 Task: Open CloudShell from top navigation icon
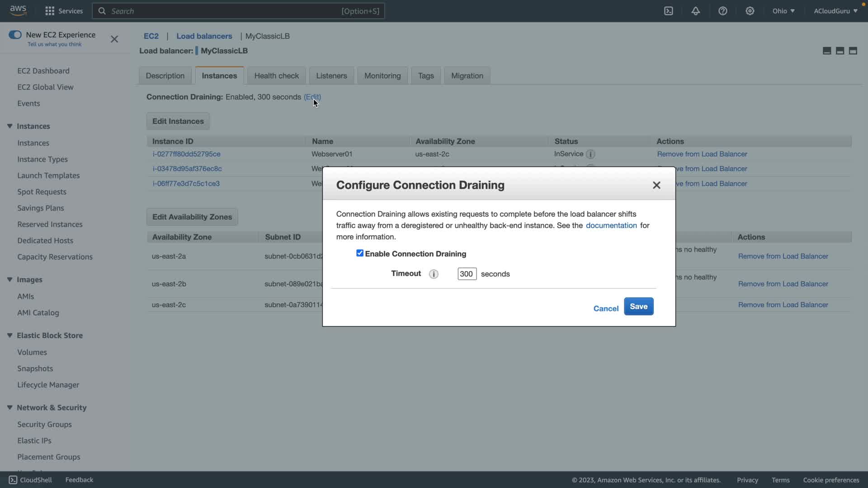[669, 11]
